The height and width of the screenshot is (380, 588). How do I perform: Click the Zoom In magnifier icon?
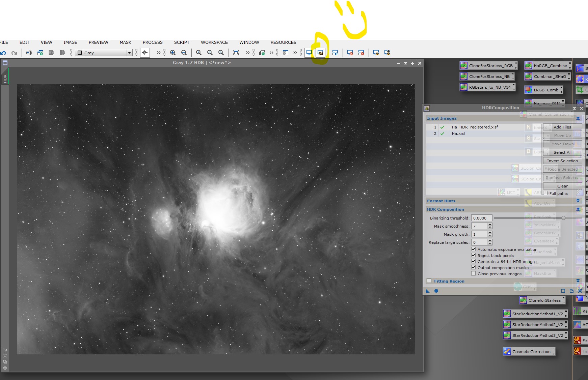click(x=173, y=53)
